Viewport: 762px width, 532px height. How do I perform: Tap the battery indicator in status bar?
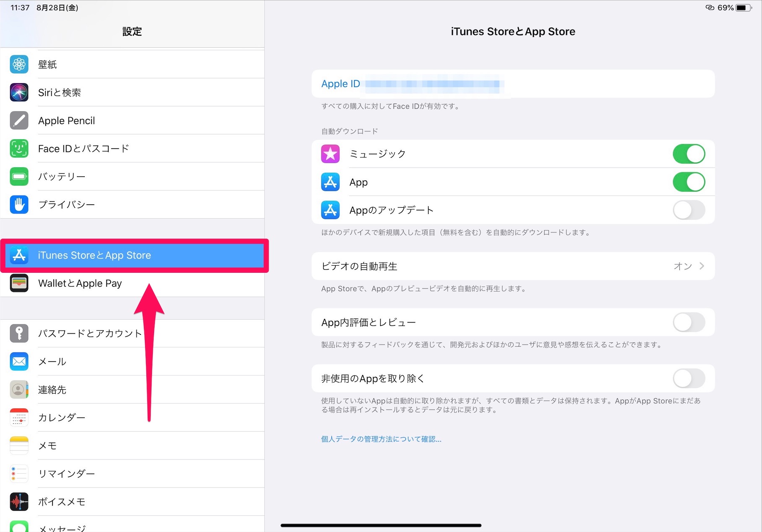(x=744, y=8)
